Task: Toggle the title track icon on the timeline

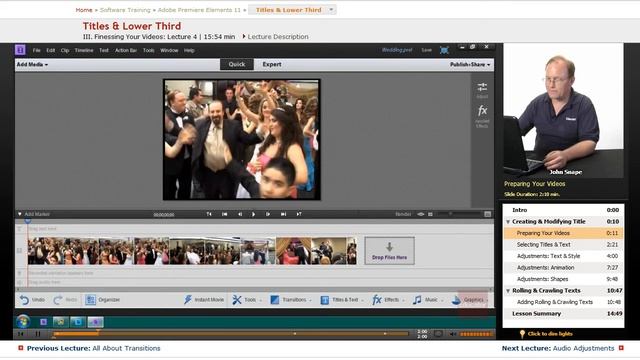Action: pos(19,229)
